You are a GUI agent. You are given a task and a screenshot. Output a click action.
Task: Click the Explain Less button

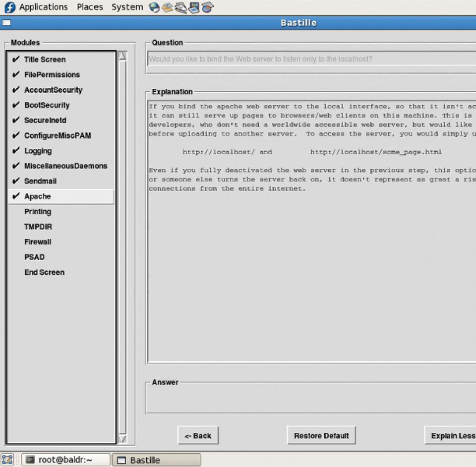(452, 436)
